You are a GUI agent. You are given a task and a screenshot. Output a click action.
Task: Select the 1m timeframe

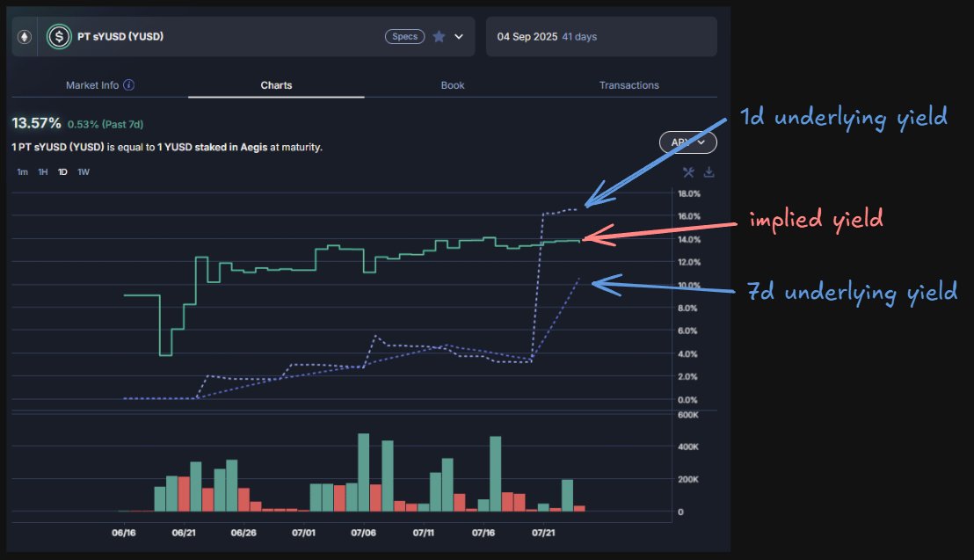[22, 172]
